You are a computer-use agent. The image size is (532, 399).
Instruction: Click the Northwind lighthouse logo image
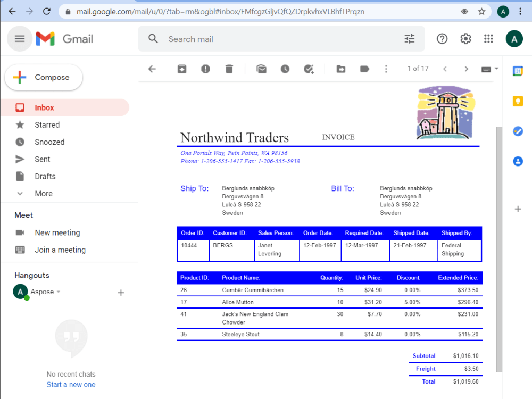445,113
